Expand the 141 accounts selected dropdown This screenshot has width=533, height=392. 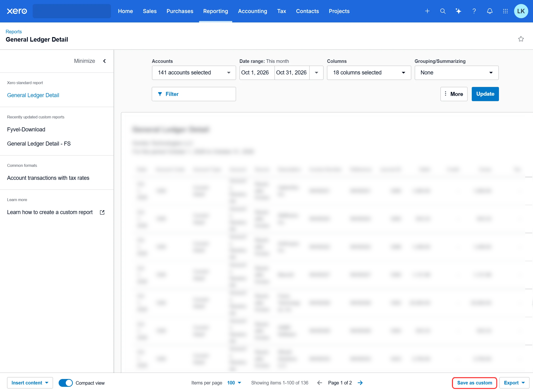(x=194, y=73)
